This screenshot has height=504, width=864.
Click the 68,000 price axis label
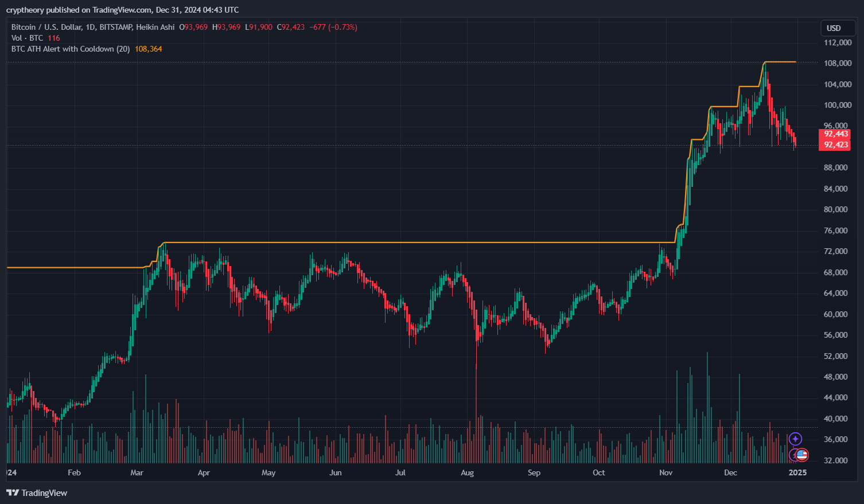pyautogui.click(x=836, y=272)
